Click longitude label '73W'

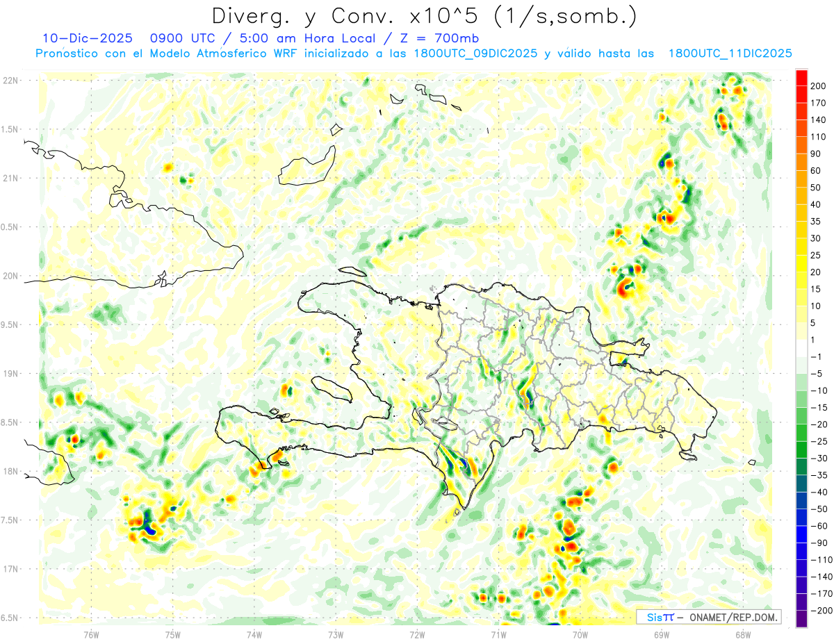(x=336, y=634)
